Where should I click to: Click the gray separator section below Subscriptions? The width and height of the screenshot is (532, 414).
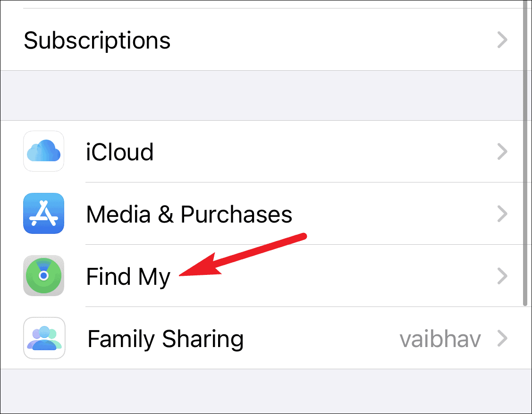click(x=261, y=96)
